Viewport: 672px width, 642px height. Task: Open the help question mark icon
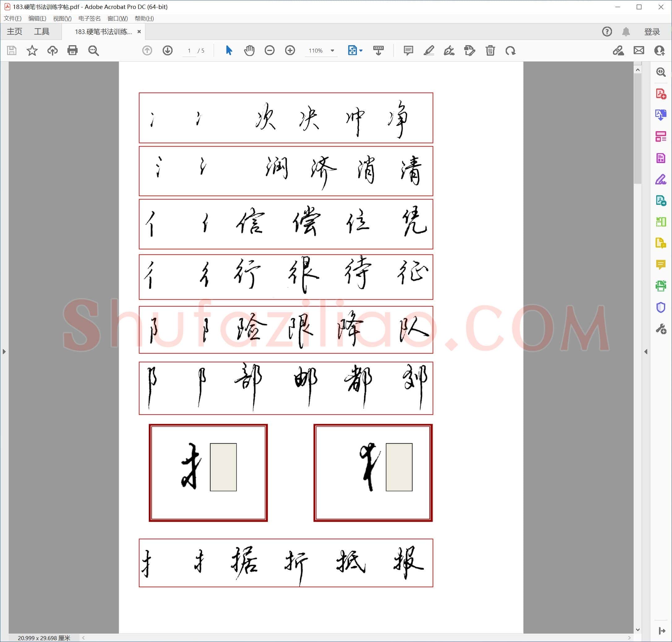(x=607, y=32)
